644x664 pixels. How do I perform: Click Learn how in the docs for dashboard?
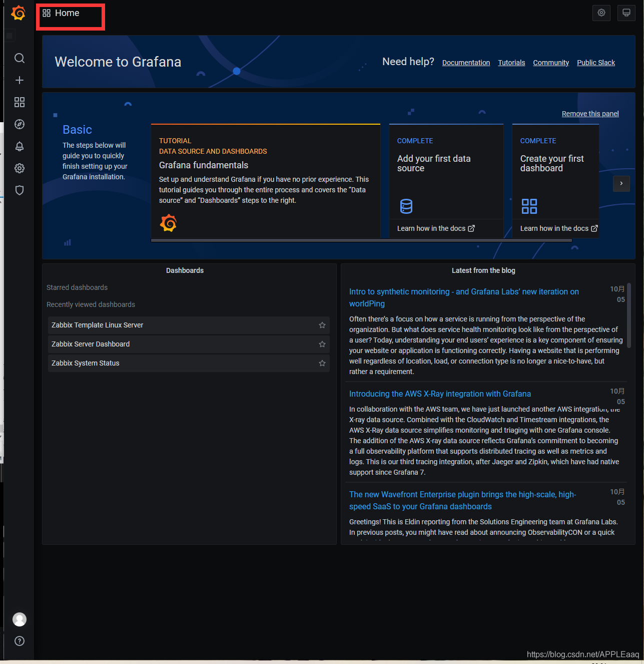coord(559,228)
